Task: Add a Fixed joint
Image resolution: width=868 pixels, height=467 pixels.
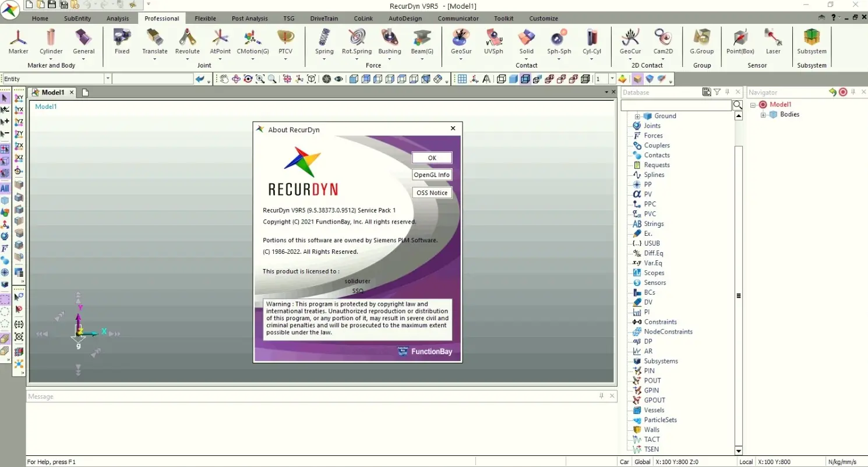Action: 122,41
